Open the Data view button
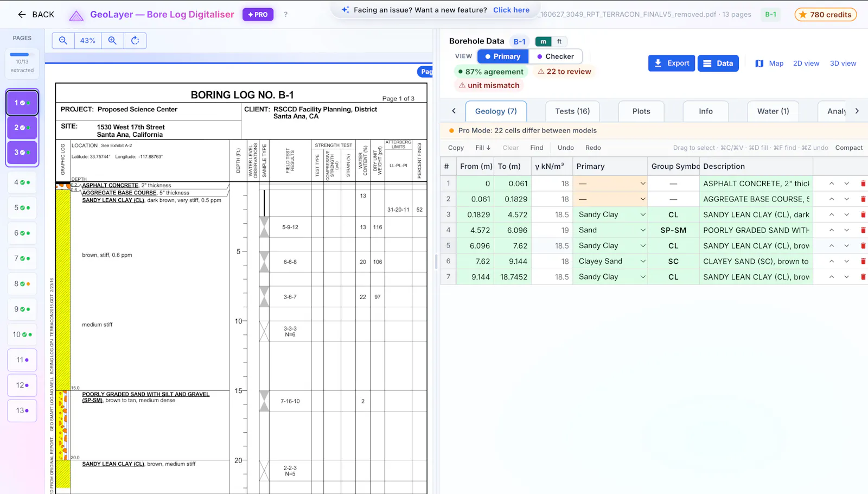868x494 pixels. (x=718, y=64)
